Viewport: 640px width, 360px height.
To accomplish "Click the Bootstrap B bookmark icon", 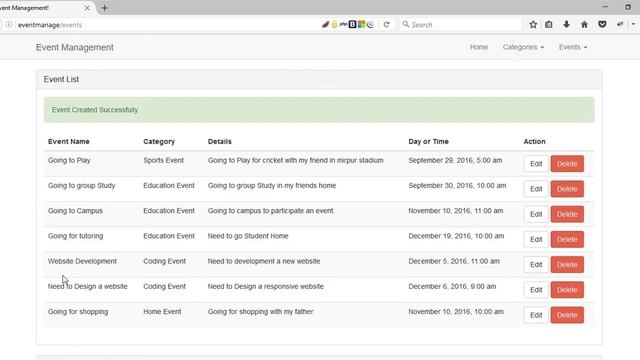I will (x=353, y=24).
